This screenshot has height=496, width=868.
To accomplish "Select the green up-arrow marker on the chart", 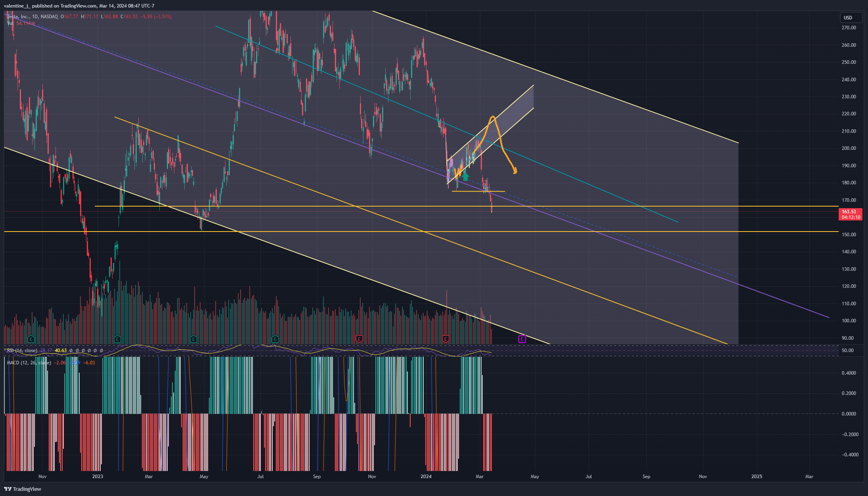I will click(466, 176).
